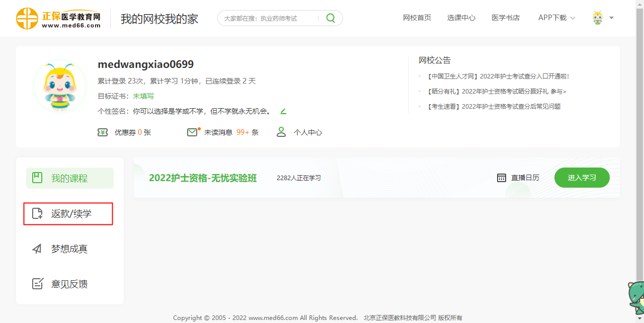Expand the APP下载 dropdown
Viewport: 644px width, 323px height.
556,18
